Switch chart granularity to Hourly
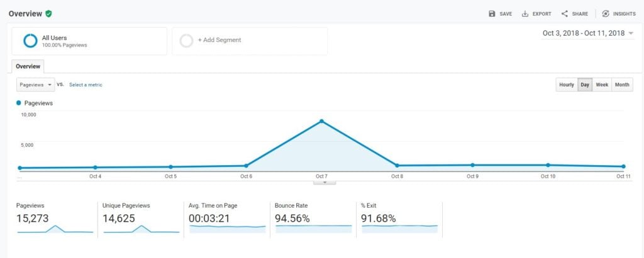This screenshot has height=258, width=644. pyautogui.click(x=567, y=85)
